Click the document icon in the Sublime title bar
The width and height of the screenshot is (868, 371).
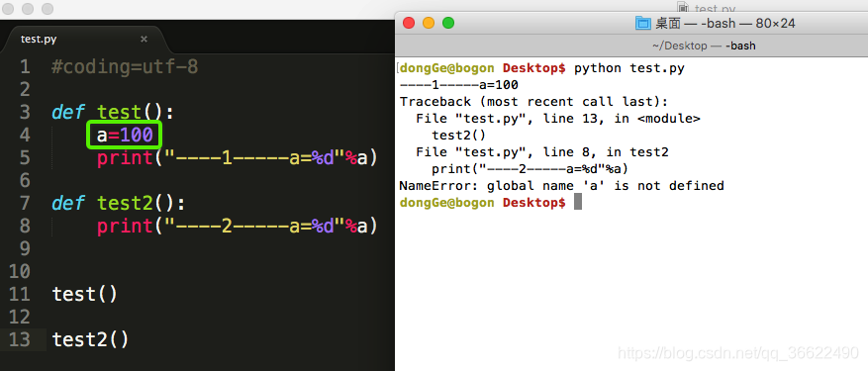point(684,7)
